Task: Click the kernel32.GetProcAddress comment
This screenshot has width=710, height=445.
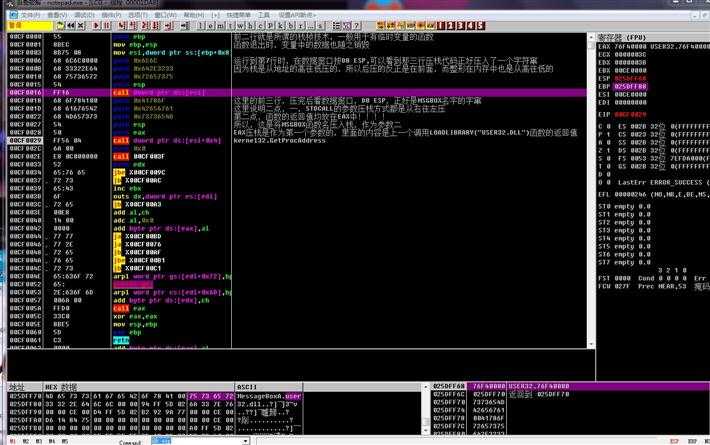Action: pos(279,141)
